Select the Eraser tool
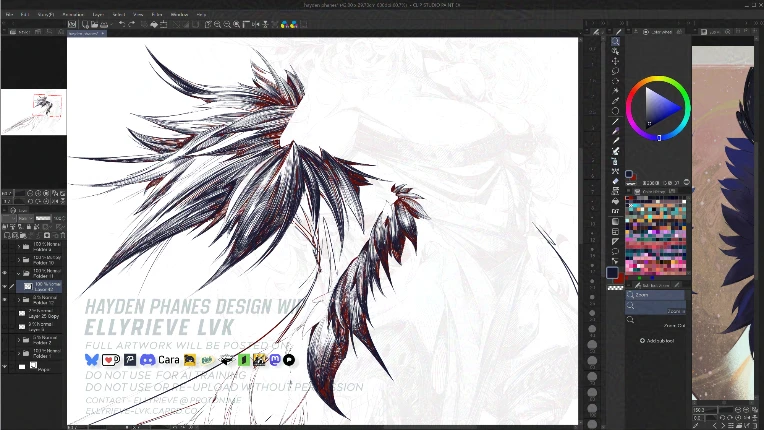764x430 pixels. point(615,181)
